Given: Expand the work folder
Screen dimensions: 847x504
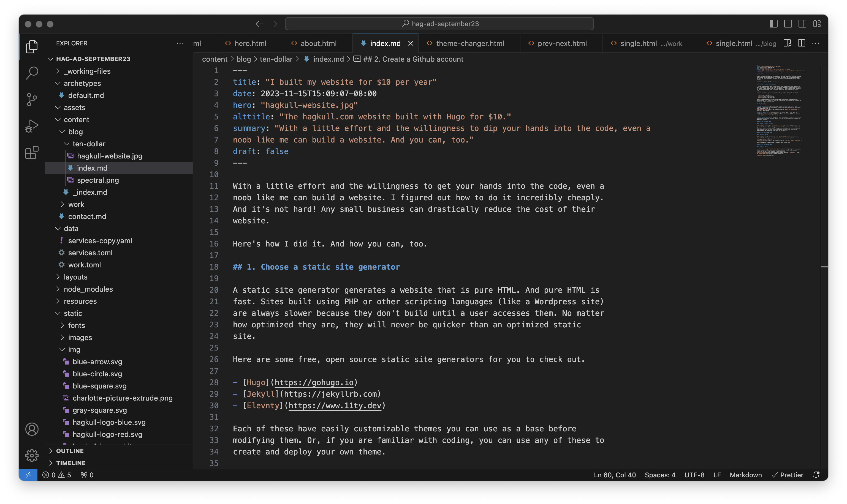Looking at the screenshot, I should pos(62,204).
